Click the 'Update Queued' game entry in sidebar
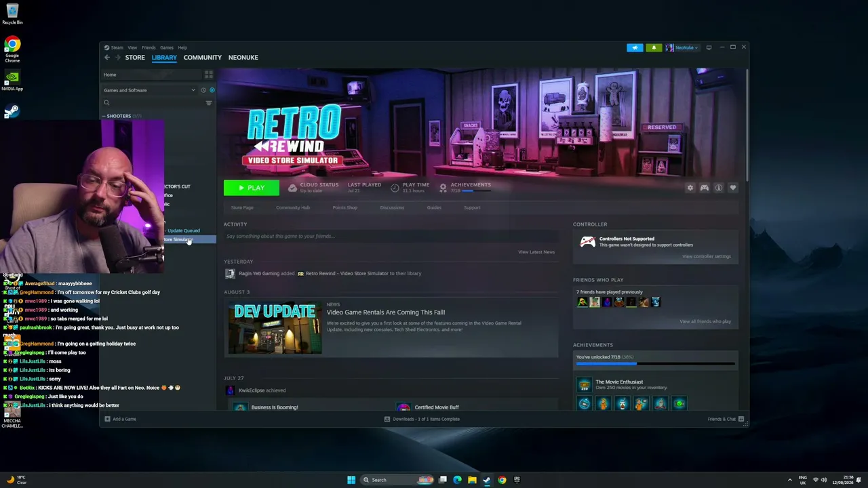 click(183, 230)
